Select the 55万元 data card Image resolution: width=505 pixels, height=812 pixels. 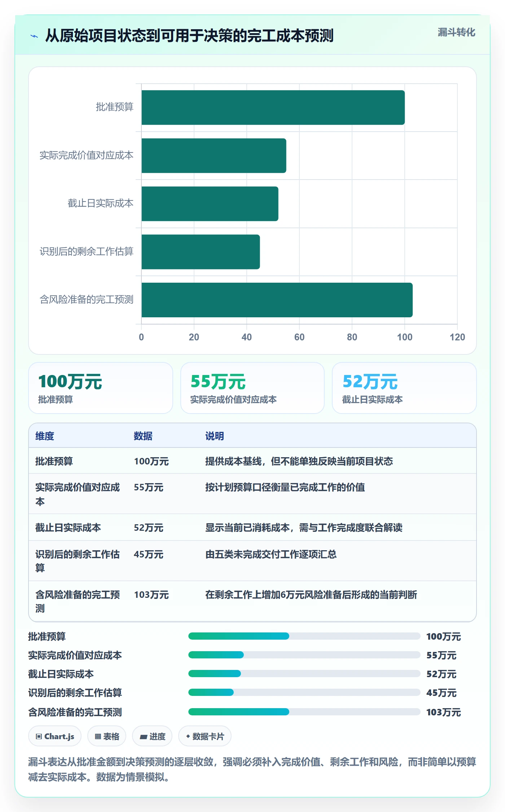coord(252,388)
